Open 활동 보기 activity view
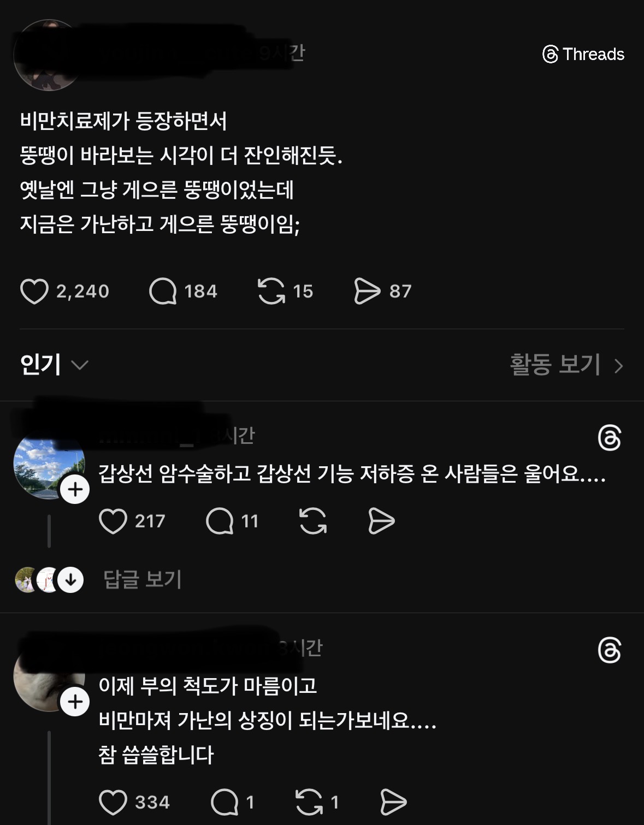 click(566, 365)
